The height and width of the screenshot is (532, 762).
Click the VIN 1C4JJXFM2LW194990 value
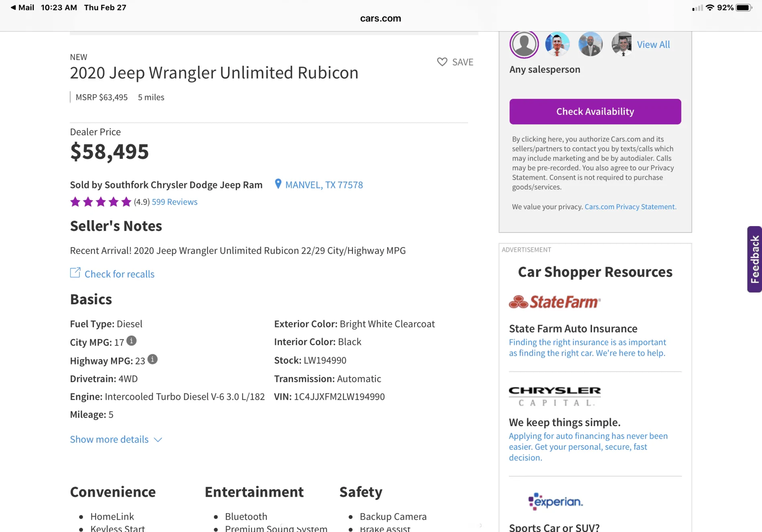click(339, 396)
